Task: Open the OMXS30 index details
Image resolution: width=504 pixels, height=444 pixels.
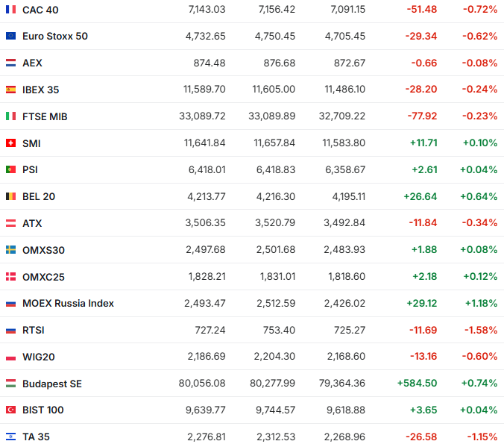Action: 43,250
